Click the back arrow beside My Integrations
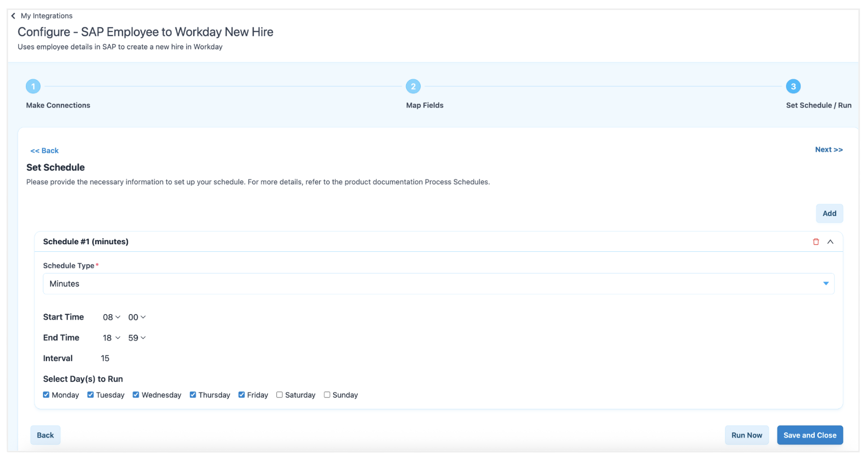This screenshot has width=868, height=465. pos(13,16)
